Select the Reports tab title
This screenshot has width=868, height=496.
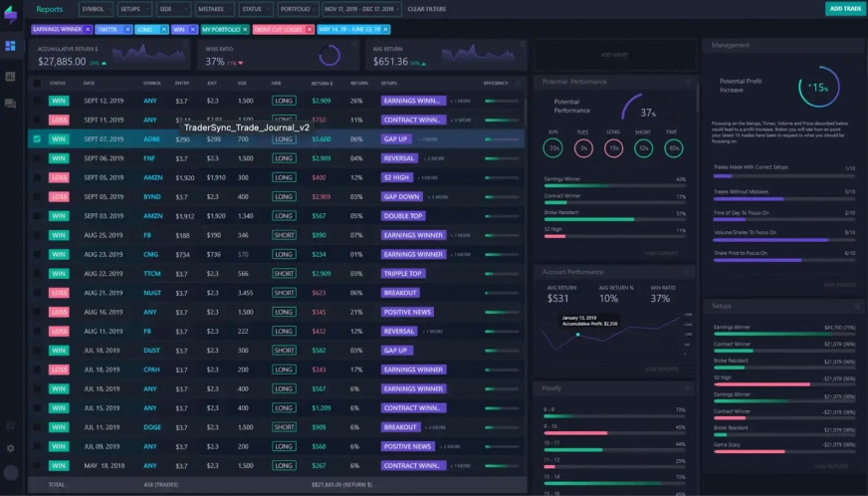point(50,9)
